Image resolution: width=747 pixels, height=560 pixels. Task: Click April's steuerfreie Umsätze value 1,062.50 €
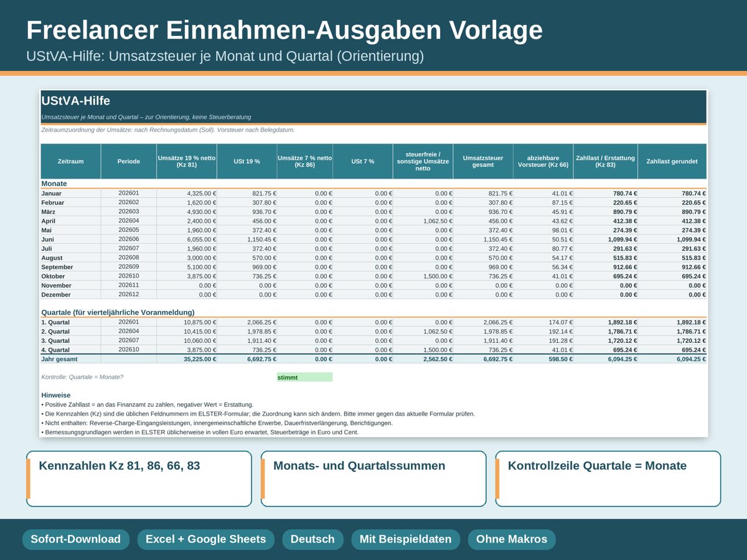423,221
